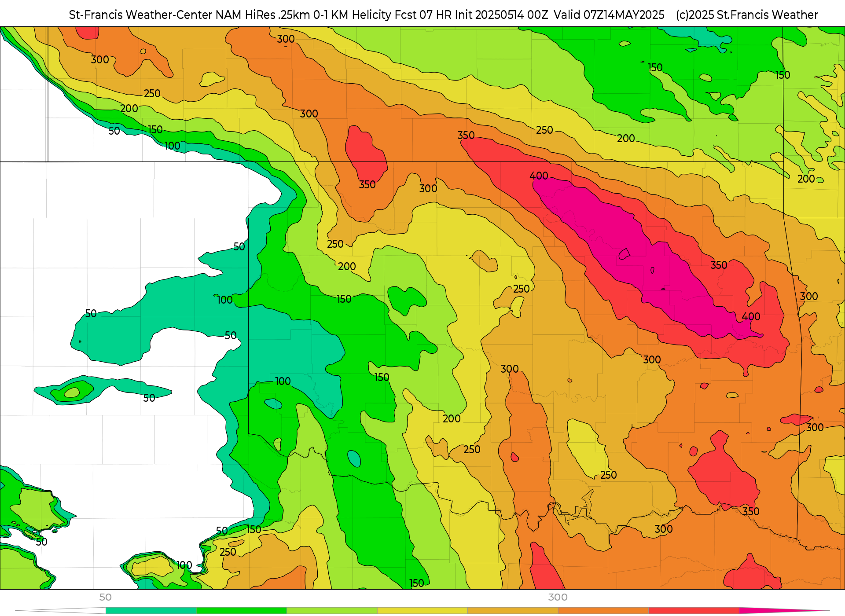This screenshot has height=616, width=845.
Task: Click the bright green color bar segment
Action: pyautogui.click(x=242, y=610)
